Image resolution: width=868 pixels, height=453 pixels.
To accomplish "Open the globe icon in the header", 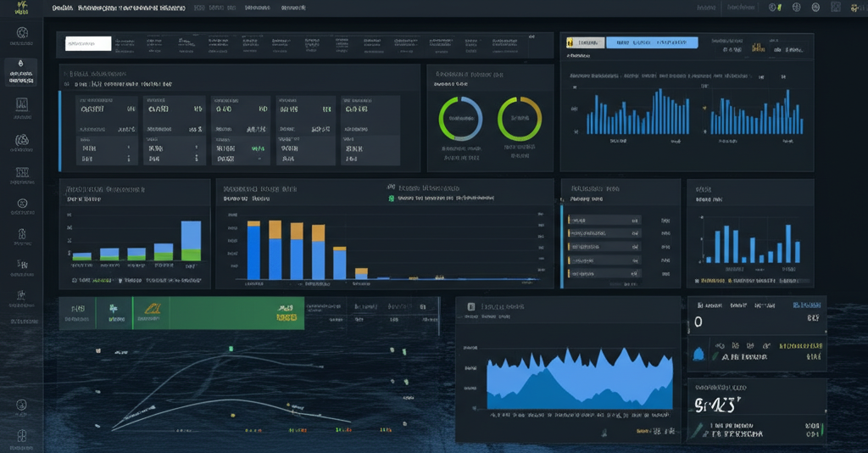I will tap(797, 7).
